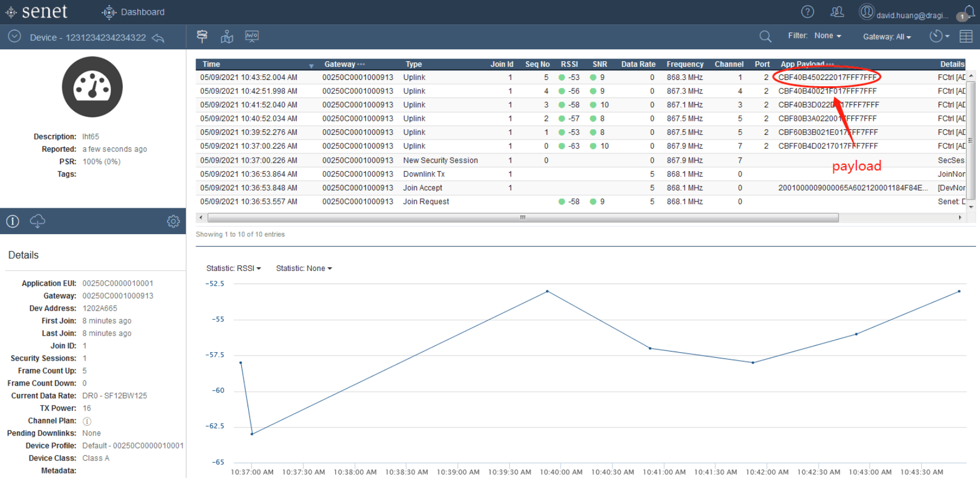Open the help question mark icon

[808, 11]
